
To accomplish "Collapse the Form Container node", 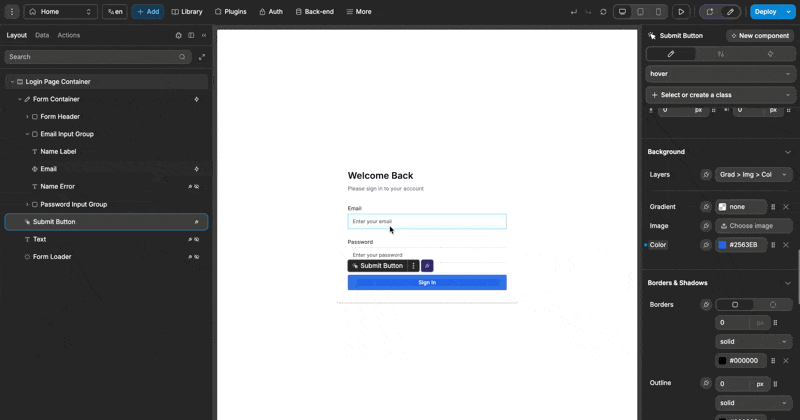I will tap(20, 99).
